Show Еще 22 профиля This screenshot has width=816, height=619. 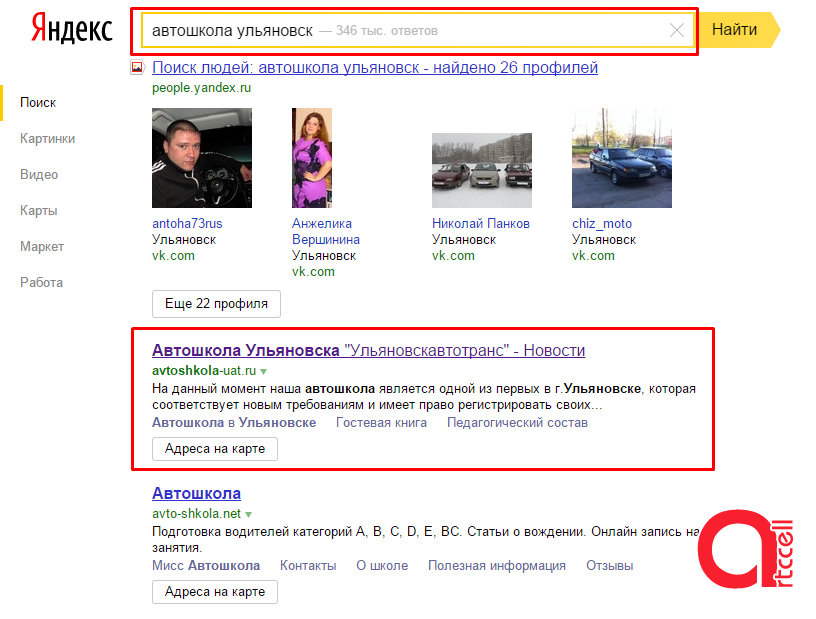click(216, 304)
